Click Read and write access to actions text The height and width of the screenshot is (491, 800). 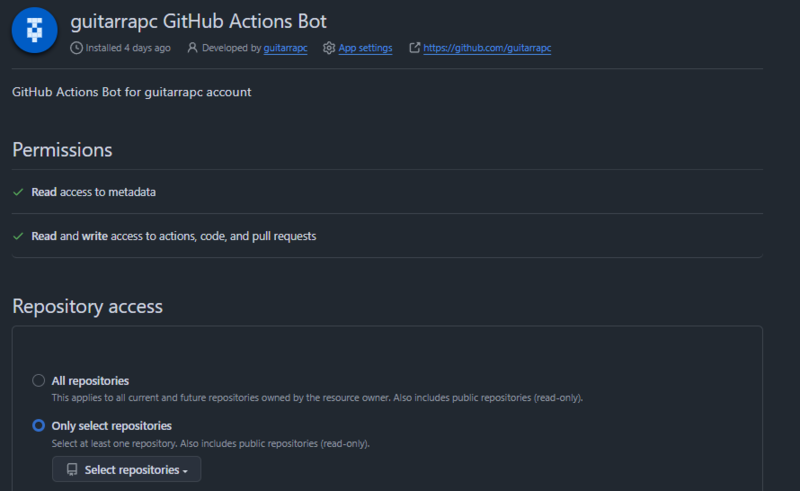(x=174, y=236)
